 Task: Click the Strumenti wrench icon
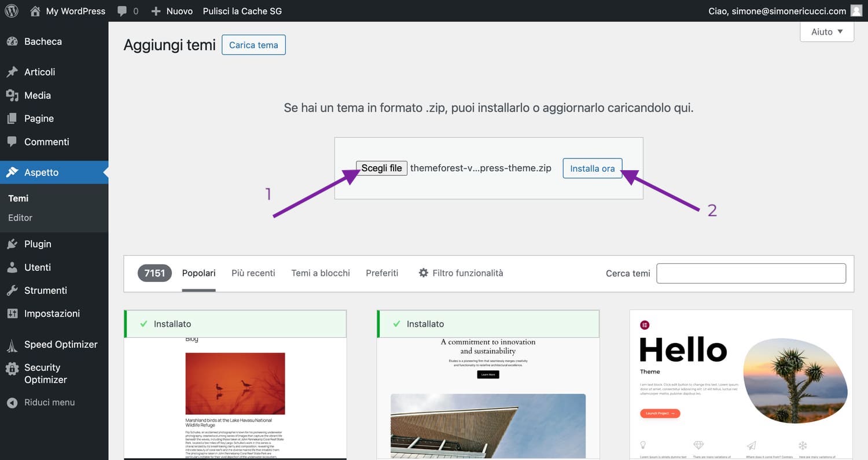point(12,290)
